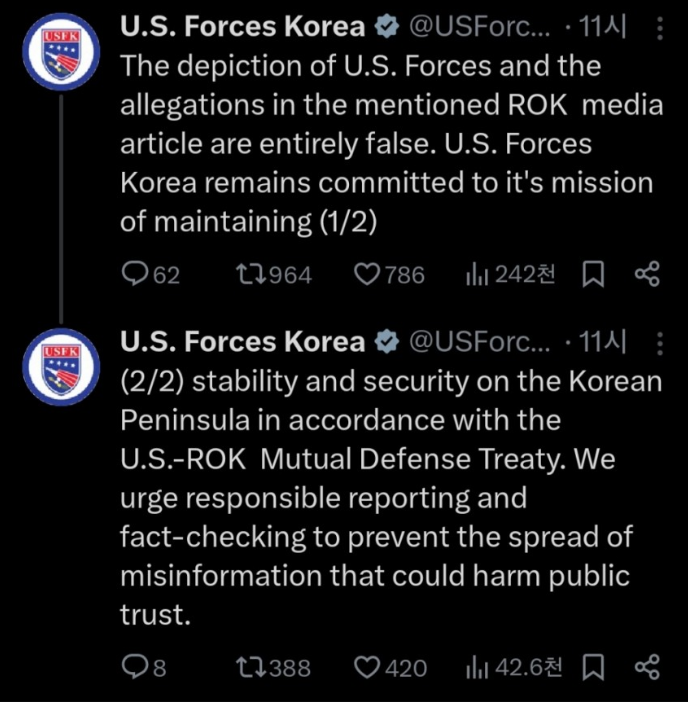The image size is (688, 702).
Task: Bookmark the second (2/2) tweet
Action: pyautogui.click(x=593, y=666)
